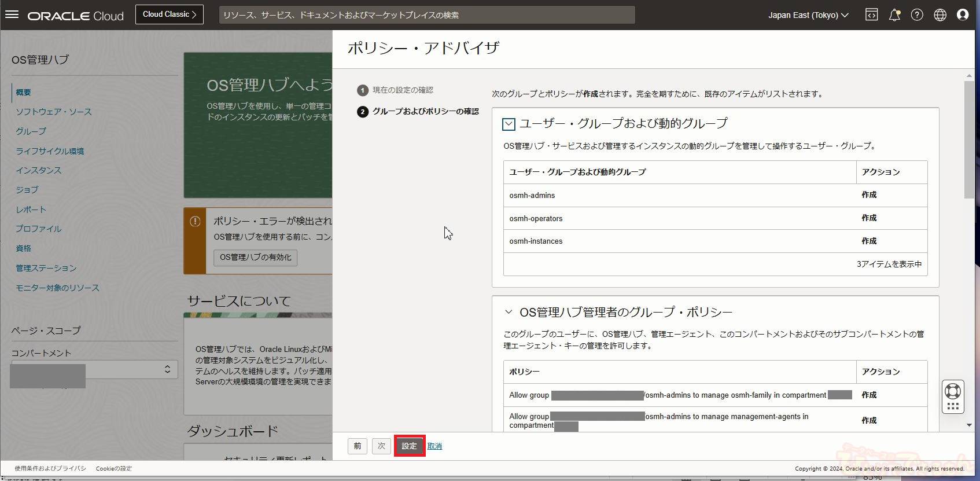Open the notifications bell
980x481 pixels.
(x=894, y=15)
